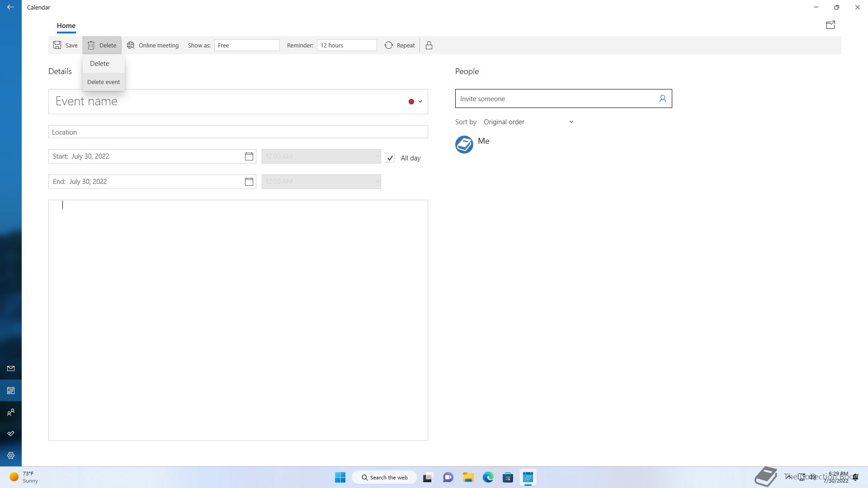Select the Me attendee avatar

(464, 145)
